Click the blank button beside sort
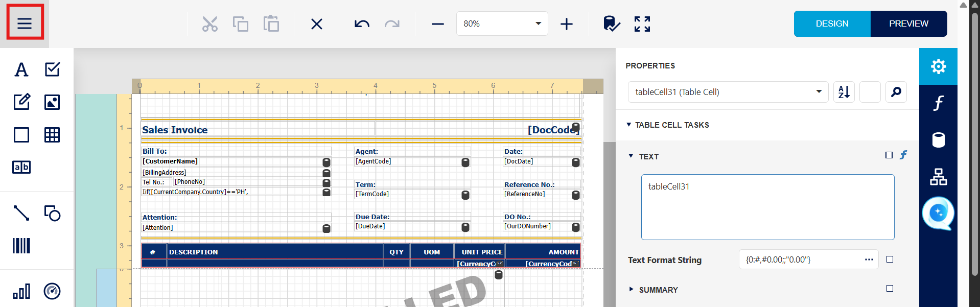 coord(870,92)
